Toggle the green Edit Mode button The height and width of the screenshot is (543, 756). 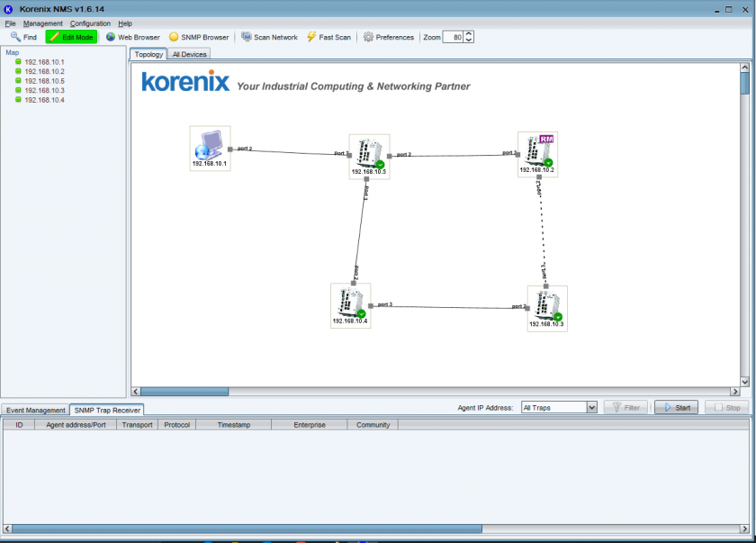(x=71, y=37)
